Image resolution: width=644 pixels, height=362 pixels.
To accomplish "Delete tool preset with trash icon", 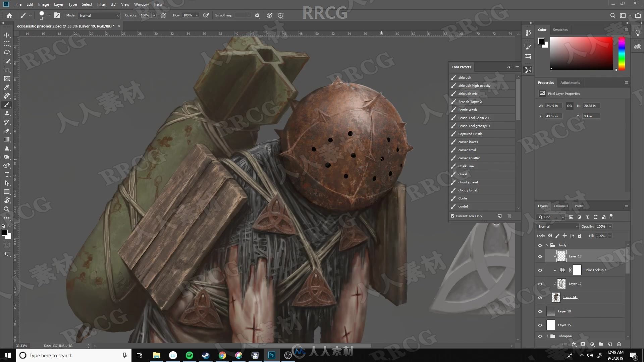I will point(509,216).
